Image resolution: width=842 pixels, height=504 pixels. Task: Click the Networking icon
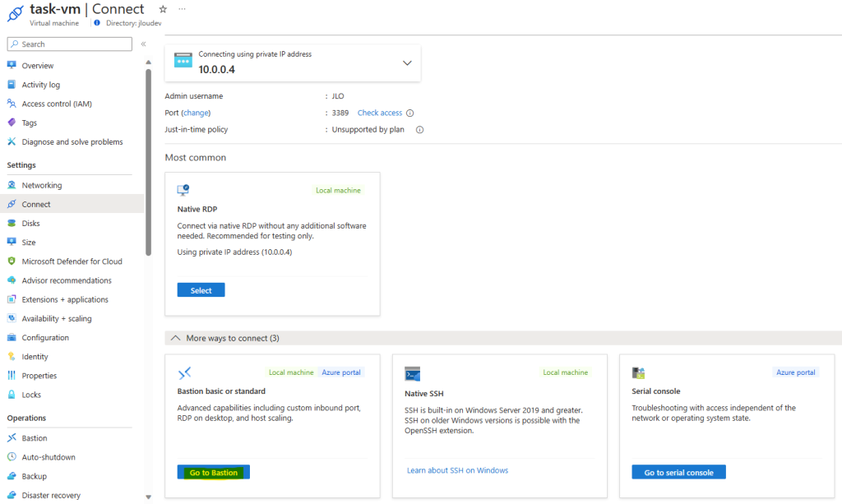point(12,185)
